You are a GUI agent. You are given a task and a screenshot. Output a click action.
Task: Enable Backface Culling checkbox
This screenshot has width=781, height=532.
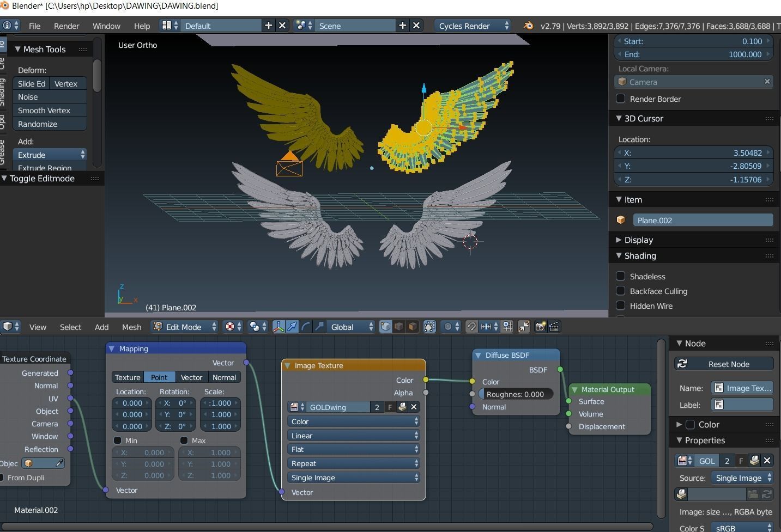point(620,291)
